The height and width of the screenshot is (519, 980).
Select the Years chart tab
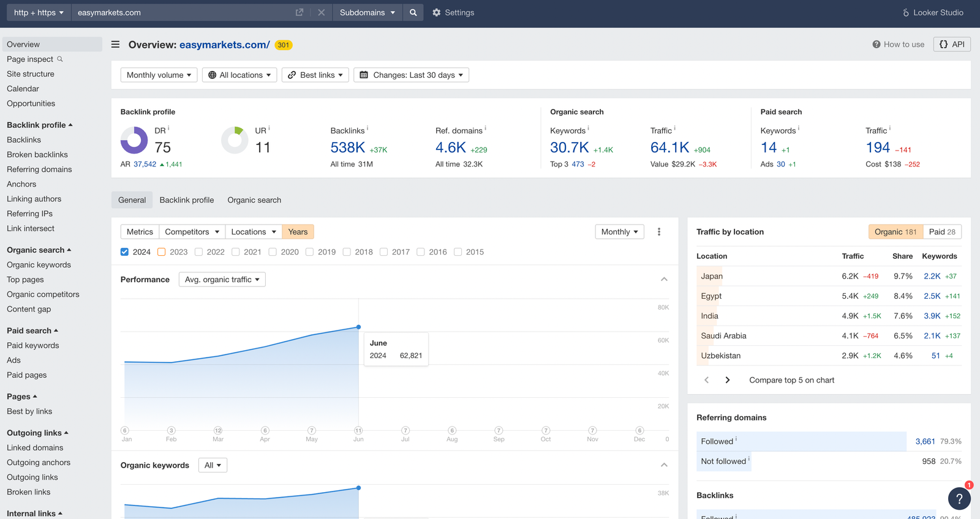coord(298,232)
